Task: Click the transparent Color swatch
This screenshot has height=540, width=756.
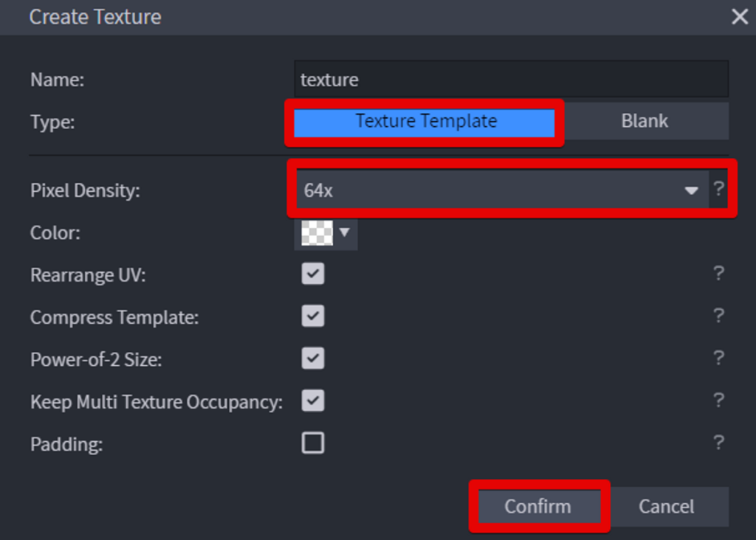Action: click(x=317, y=233)
